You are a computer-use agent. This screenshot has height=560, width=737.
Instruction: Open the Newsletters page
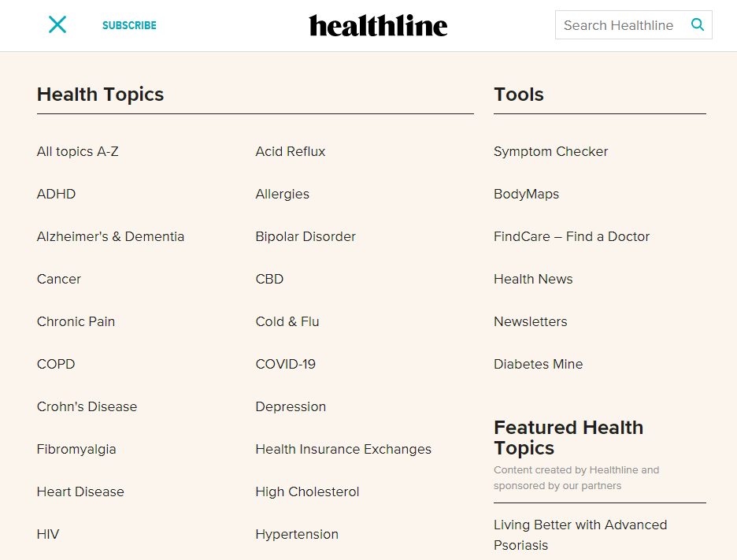[x=530, y=321]
